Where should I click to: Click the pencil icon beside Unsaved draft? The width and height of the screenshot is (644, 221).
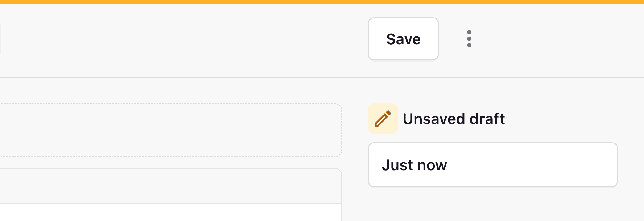(383, 119)
